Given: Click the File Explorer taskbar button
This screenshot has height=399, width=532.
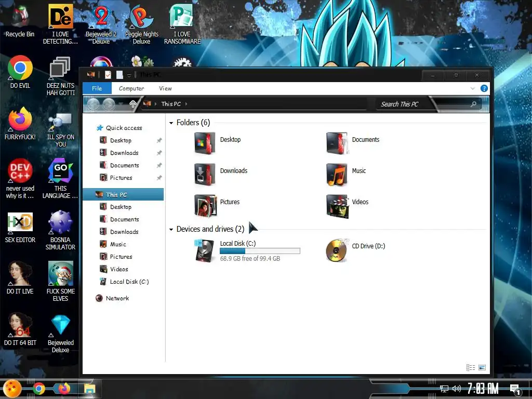Looking at the screenshot, I should pyautogui.click(x=89, y=389).
